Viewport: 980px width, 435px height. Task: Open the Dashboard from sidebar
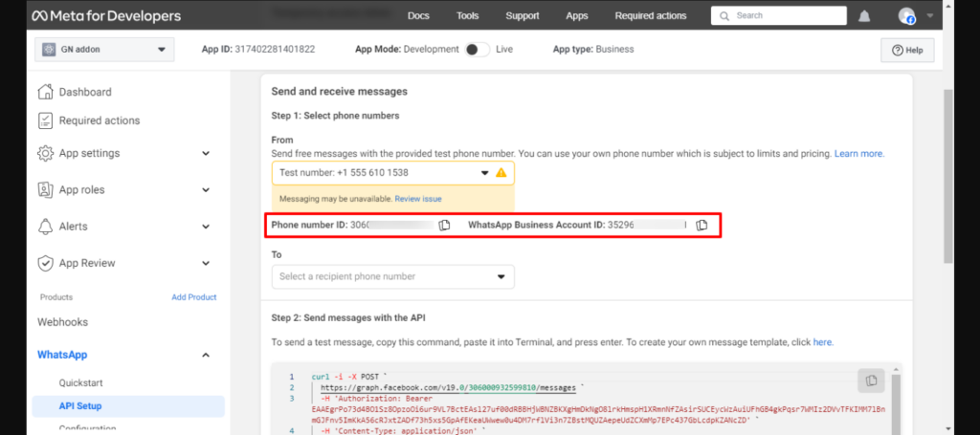84,92
